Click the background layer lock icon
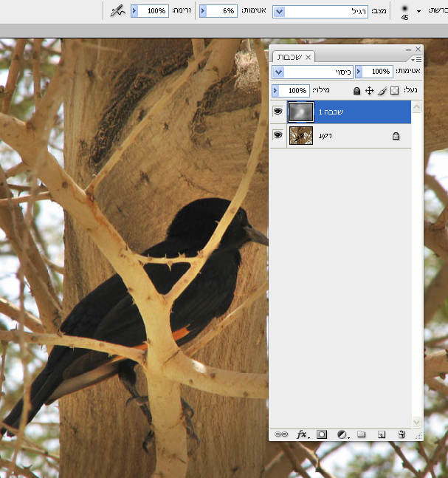 pyautogui.click(x=396, y=136)
